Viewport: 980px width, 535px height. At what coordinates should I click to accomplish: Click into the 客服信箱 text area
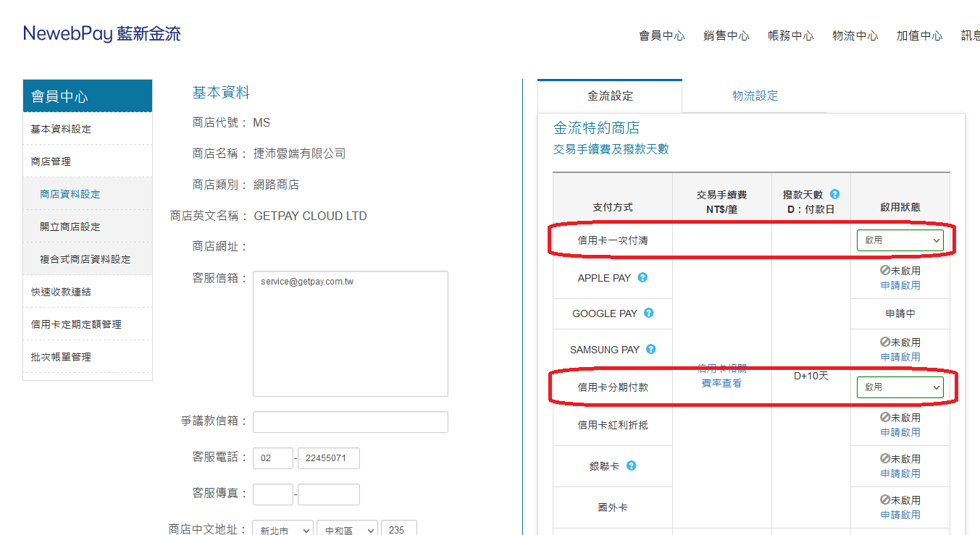click(x=351, y=334)
